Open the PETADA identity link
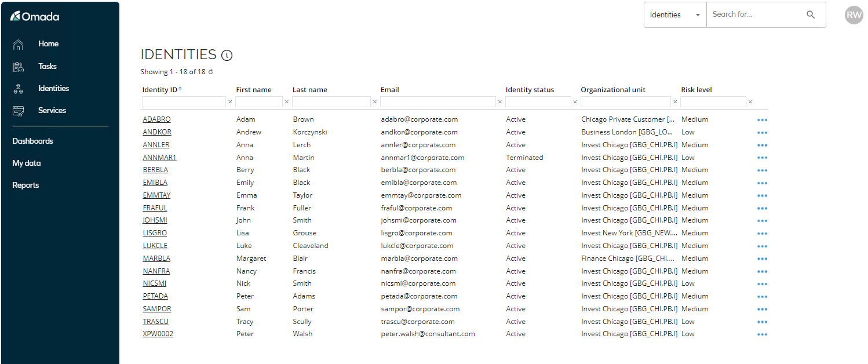Screen dimensions: 868x364 click(155, 296)
